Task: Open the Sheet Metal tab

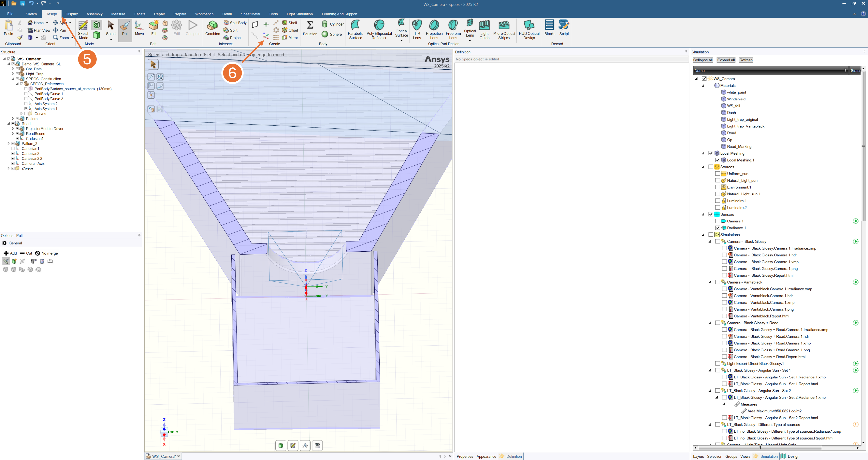Action: (250, 14)
